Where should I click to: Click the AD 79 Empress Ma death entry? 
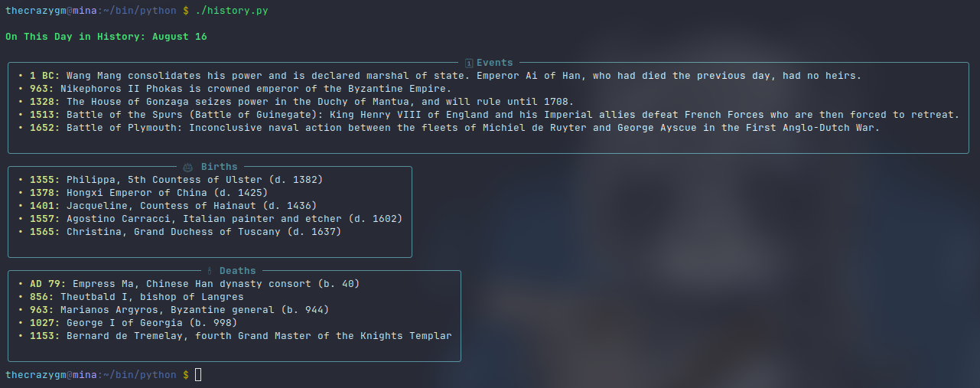pyautogui.click(x=189, y=284)
